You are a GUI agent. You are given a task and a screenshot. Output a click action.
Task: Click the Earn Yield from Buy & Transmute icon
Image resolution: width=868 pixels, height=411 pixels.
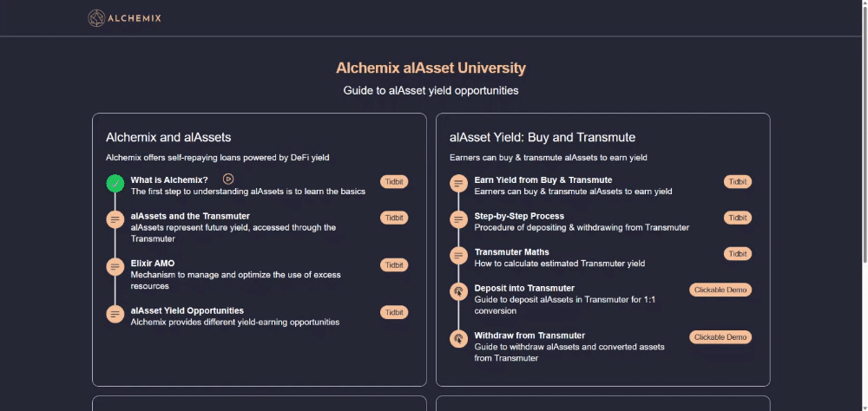click(x=459, y=184)
